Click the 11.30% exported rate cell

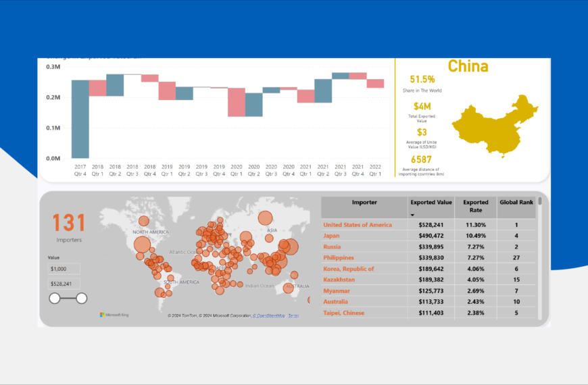click(x=476, y=225)
